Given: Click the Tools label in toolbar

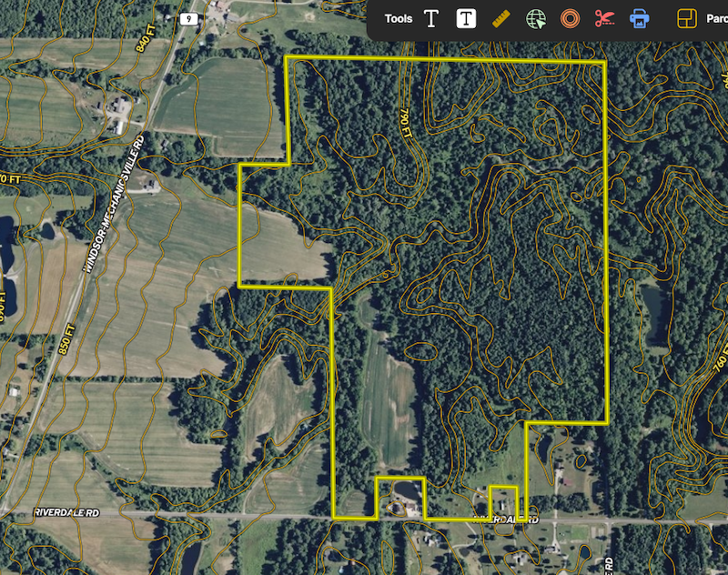Looking at the screenshot, I should click(x=399, y=18).
